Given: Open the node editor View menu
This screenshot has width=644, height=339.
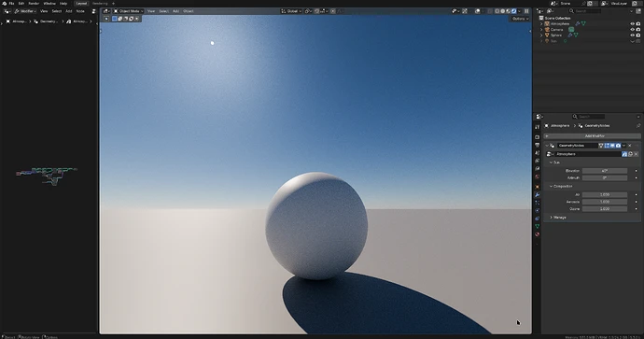Looking at the screenshot, I should point(44,11).
